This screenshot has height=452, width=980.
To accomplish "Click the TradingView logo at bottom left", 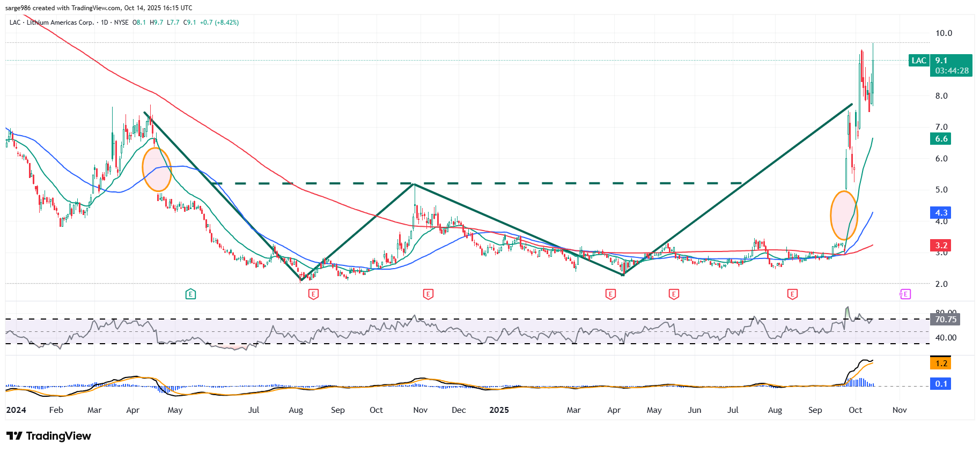I will pos(49,436).
